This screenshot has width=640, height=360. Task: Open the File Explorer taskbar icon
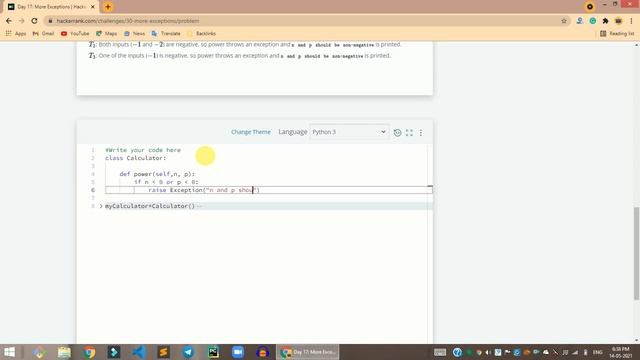(x=64, y=352)
